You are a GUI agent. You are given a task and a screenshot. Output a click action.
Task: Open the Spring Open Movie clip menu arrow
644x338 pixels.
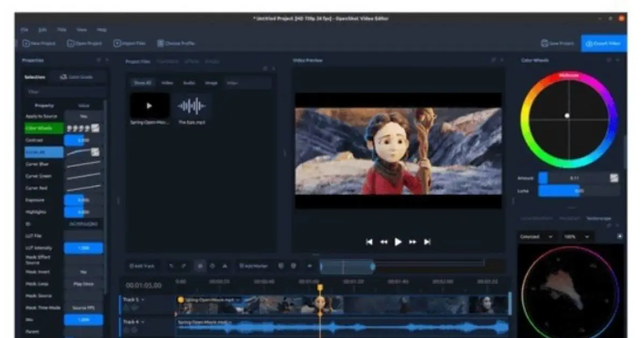point(237,299)
